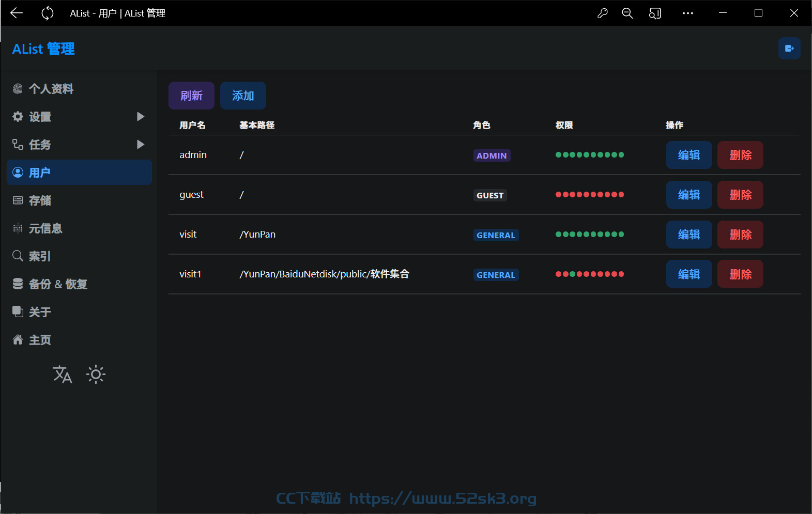
Task: Delete the visit user
Action: tap(740, 235)
